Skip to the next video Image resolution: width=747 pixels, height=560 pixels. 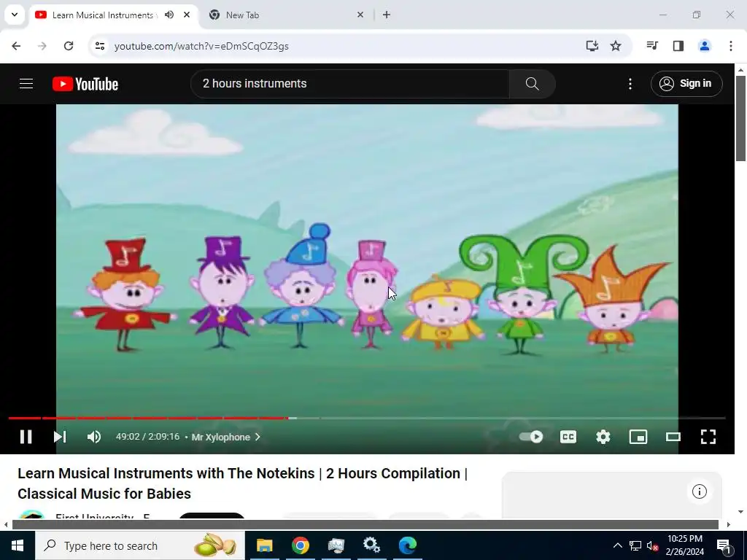60,437
